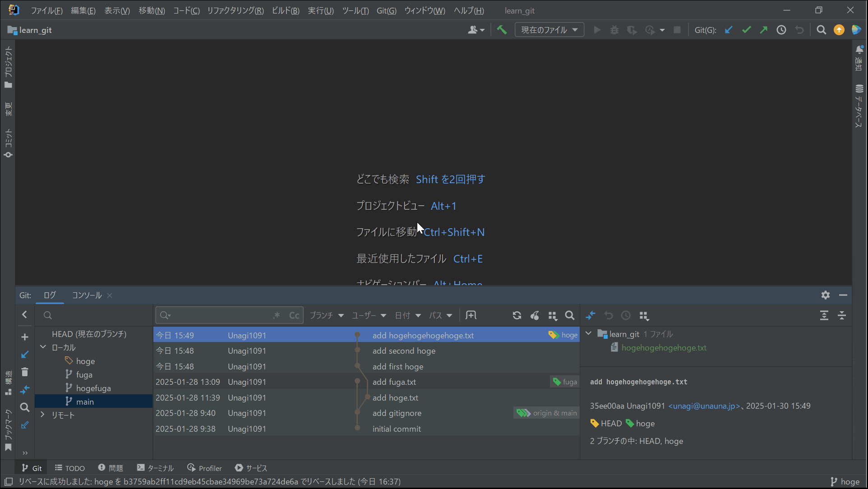Screen dimensions: 868x489
Task: Click the commit log search field
Action: pyautogui.click(x=217, y=315)
